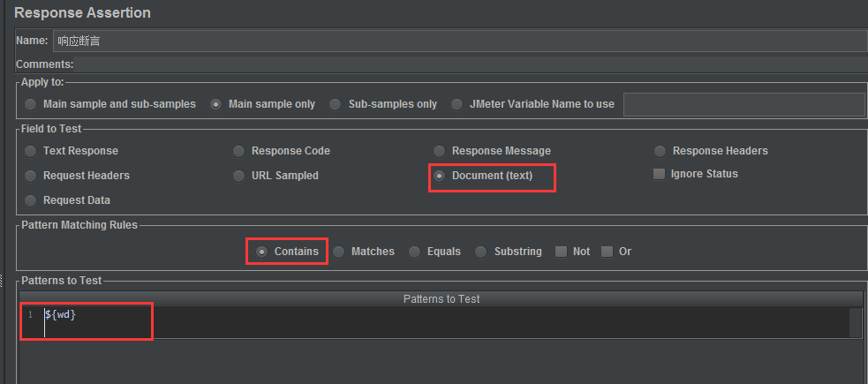Viewport: 868px width, 384px height.
Task: Select Substring pattern matching rule
Action: (x=481, y=252)
